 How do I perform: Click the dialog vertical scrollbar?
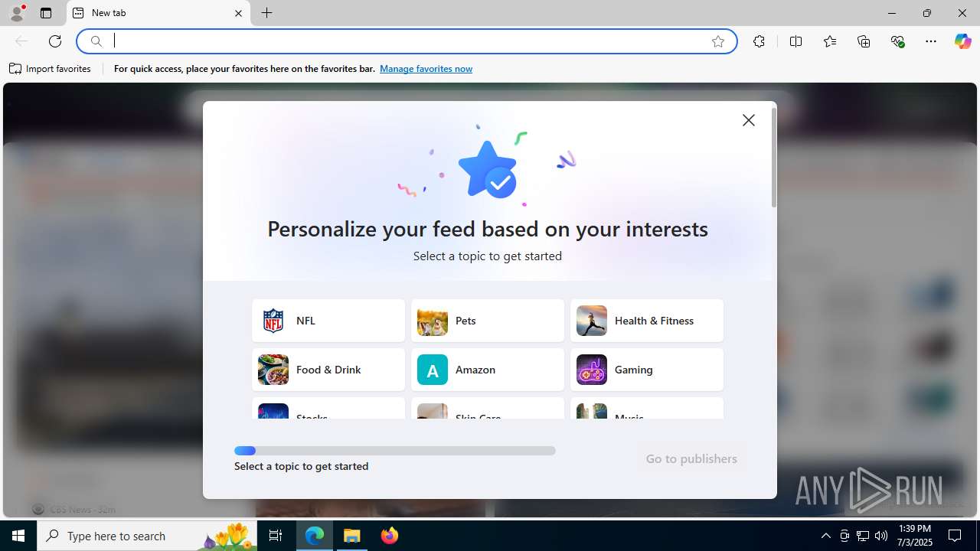(x=774, y=158)
